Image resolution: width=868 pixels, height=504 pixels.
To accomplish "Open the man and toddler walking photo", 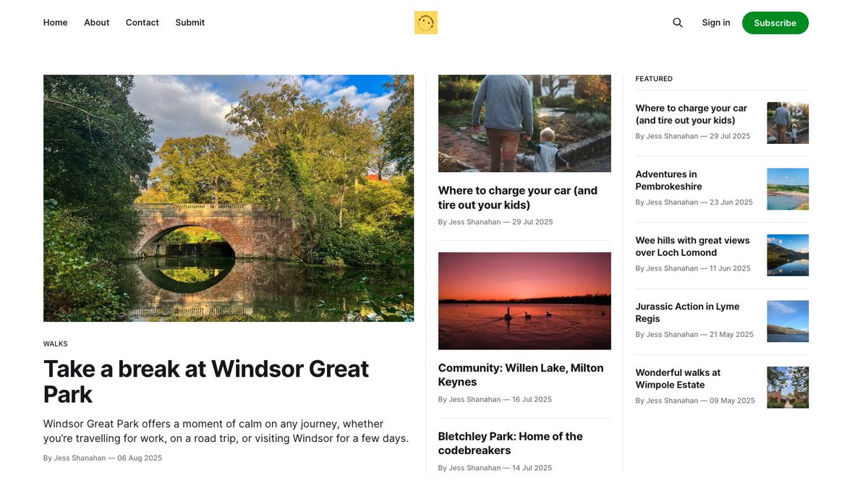I will (524, 124).
